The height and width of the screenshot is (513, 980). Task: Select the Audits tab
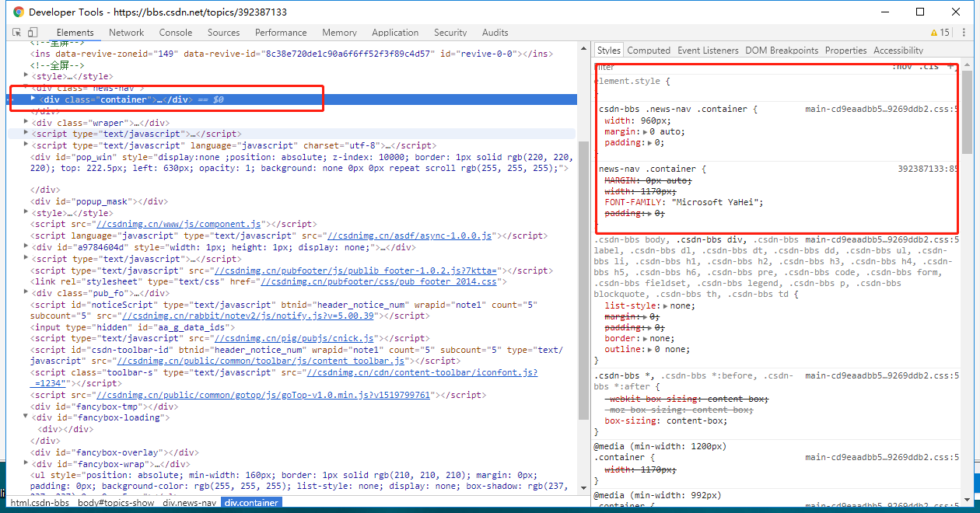495,33
